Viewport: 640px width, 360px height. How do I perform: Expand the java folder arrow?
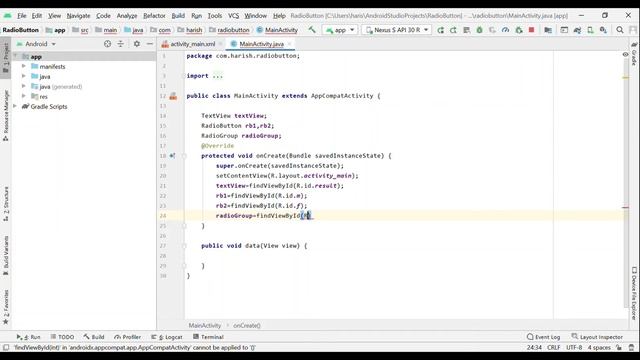pos(24,76)
